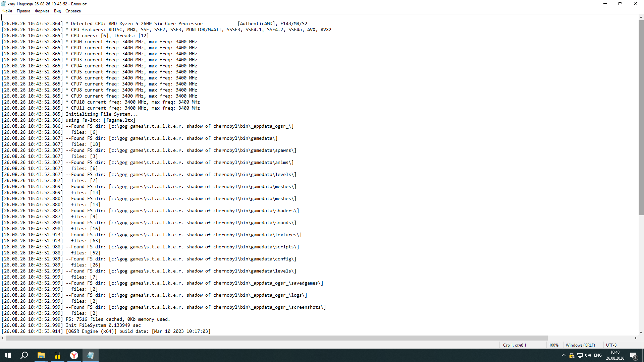The height and width of the screenshot is (362, 644).
Task: Click the Windows Start button
Action: point(8,355)
